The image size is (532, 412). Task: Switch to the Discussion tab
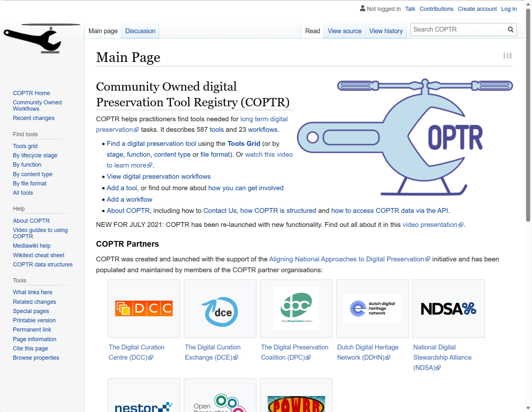click(x=140, y=31)
